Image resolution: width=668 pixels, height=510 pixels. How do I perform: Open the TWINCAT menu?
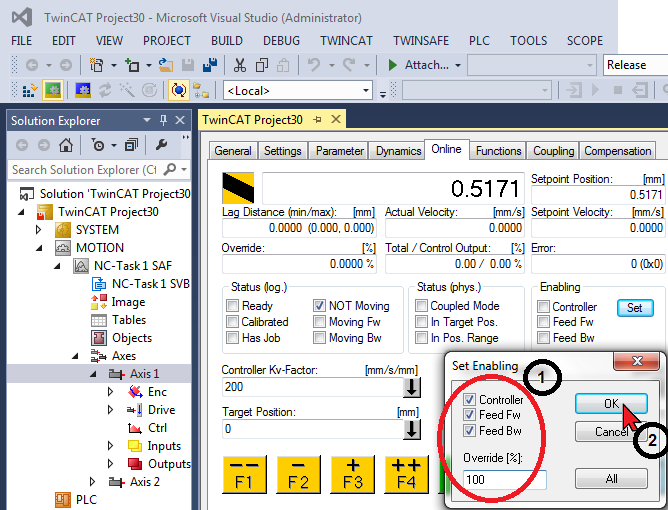(346, 41)
